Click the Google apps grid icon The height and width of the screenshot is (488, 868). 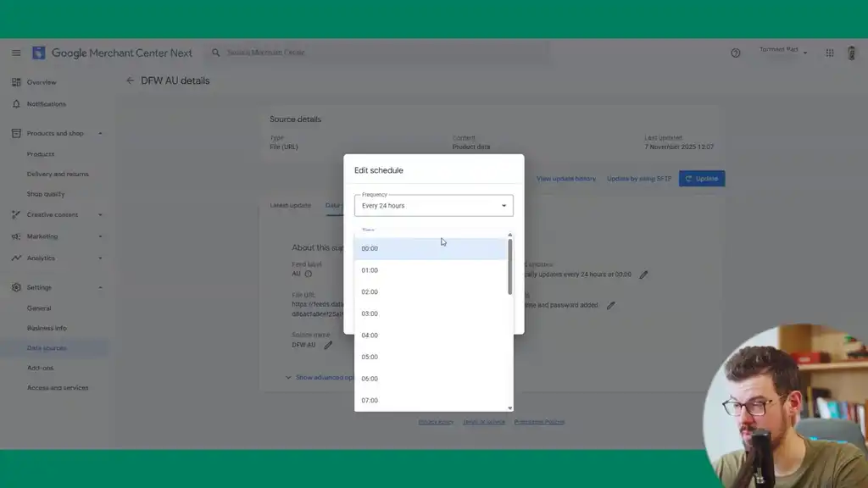click(x=830, y=53)
